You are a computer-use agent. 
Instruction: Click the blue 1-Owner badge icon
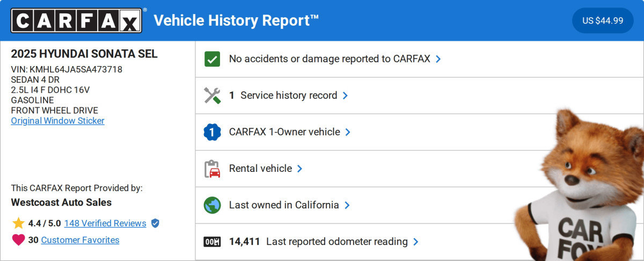[213, 132]
